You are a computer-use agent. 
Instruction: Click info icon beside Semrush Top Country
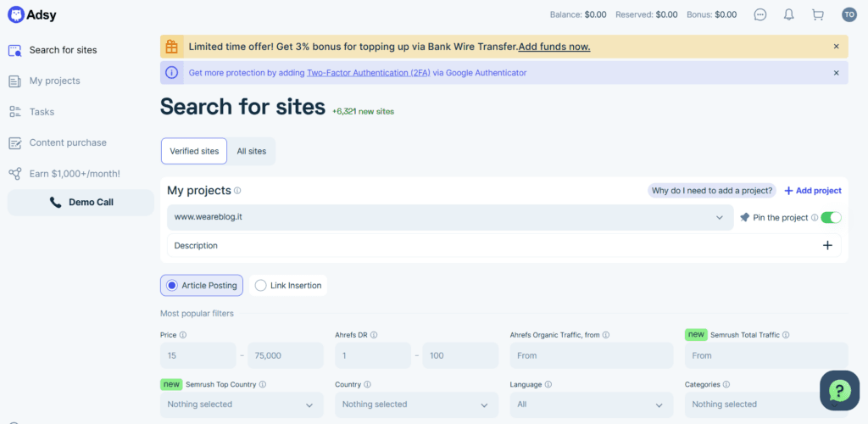[263, 384]
